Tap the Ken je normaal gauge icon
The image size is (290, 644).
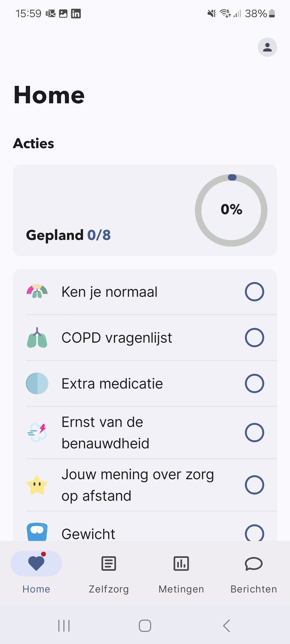coord(37,292)
